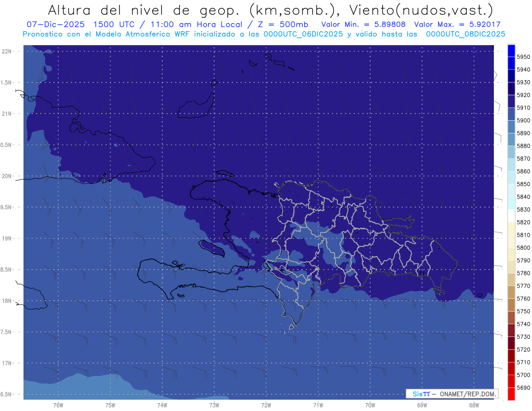Click the colorbar label 5800
532x411 pixels.
(524, 247)
